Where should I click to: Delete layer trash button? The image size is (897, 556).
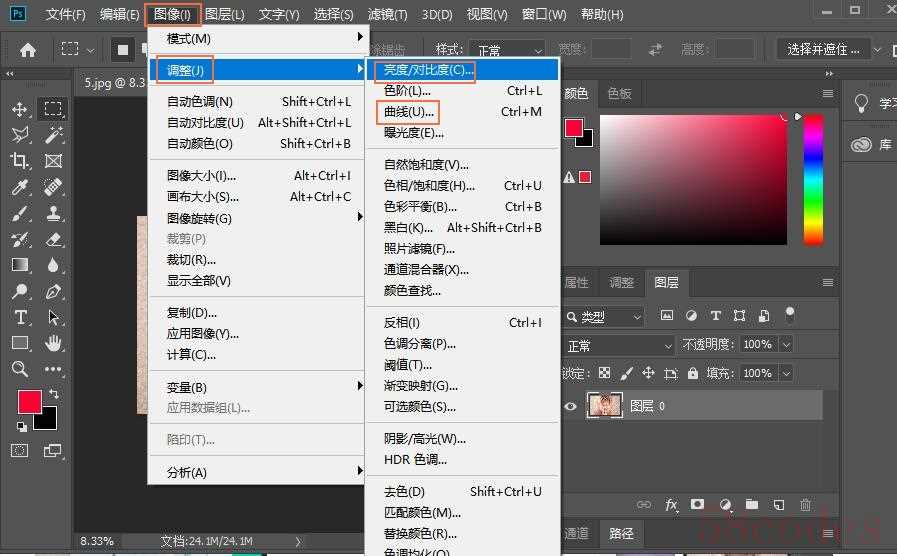tap(805, 505)
